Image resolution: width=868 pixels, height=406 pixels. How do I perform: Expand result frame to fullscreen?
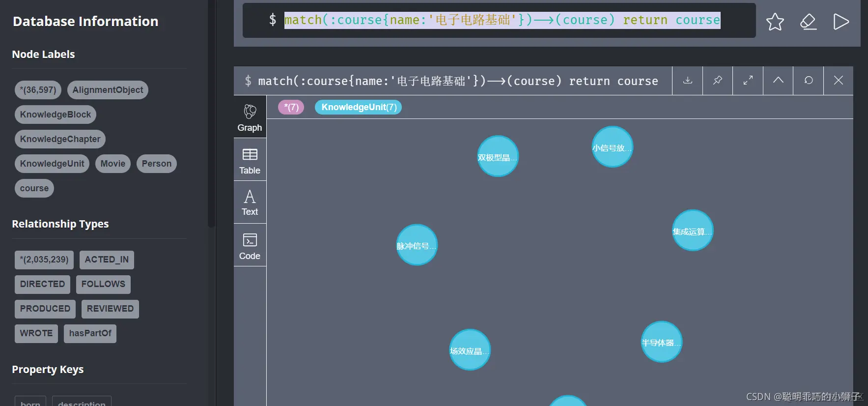click(x=748, y=81)
